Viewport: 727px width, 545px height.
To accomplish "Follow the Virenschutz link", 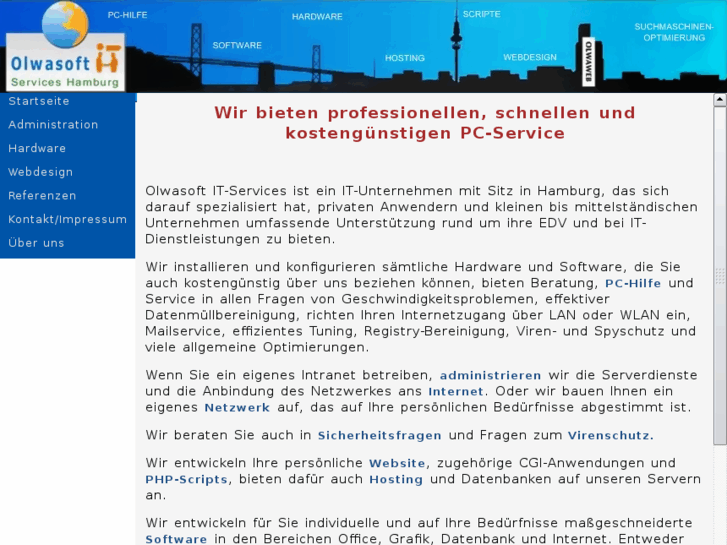I will click(x=611, y=436).
